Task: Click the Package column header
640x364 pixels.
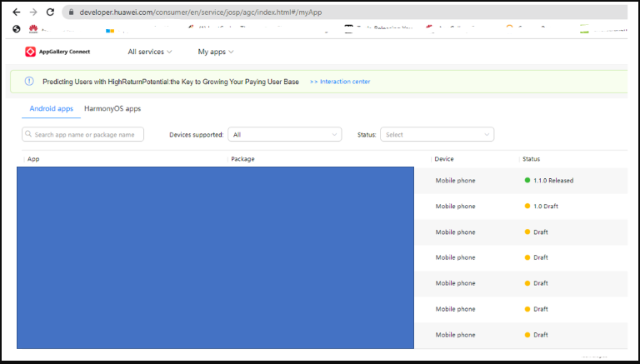Action: [242, 159]
